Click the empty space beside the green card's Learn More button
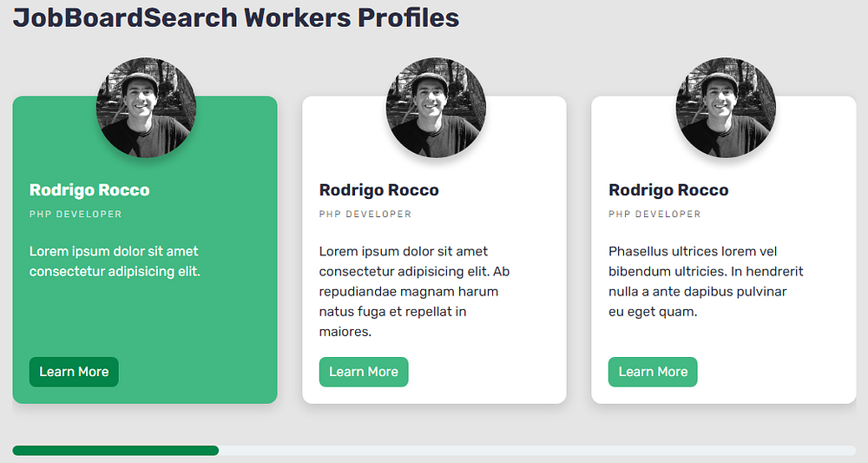The width and height of the screenshot is (868, 463). [x=198, y=372]
